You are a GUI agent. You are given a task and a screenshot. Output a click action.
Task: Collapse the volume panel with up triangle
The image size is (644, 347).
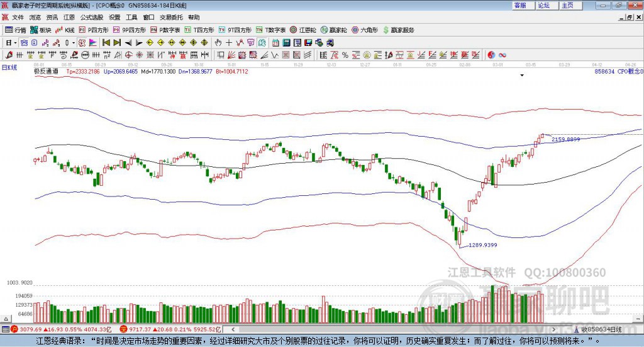6,319
